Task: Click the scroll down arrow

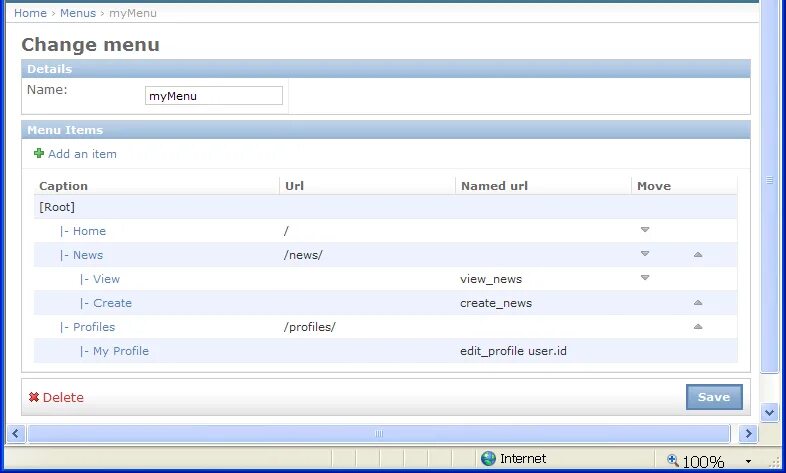Action: click(x=769, y=412)
